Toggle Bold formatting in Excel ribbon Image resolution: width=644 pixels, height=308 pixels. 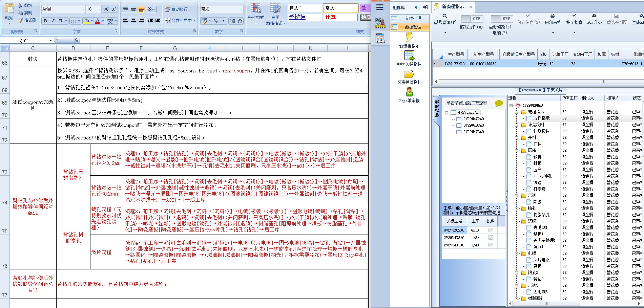(45, 21)
